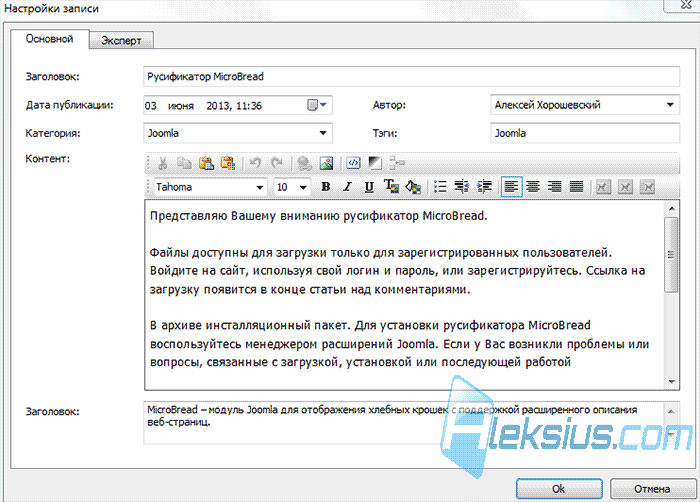Click the Cut scissors icon
Image resolution: width=700 pixels, height=502 pixels.
pyautogui.click(x=162, y=163)
